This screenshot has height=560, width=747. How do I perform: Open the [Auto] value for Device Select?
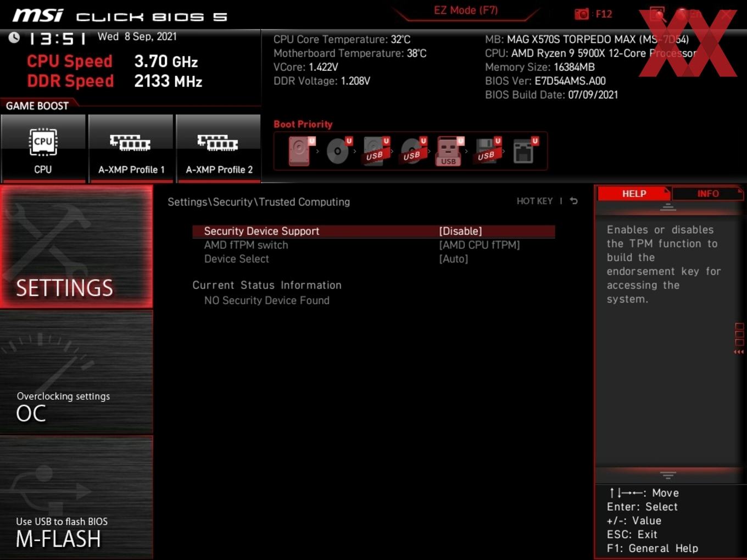pos(454,259)
